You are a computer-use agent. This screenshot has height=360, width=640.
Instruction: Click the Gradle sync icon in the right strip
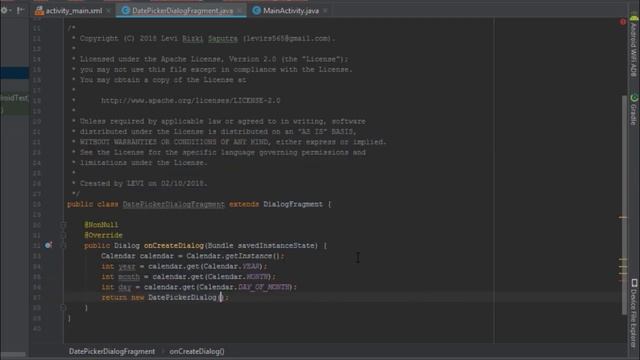(634, 98)
